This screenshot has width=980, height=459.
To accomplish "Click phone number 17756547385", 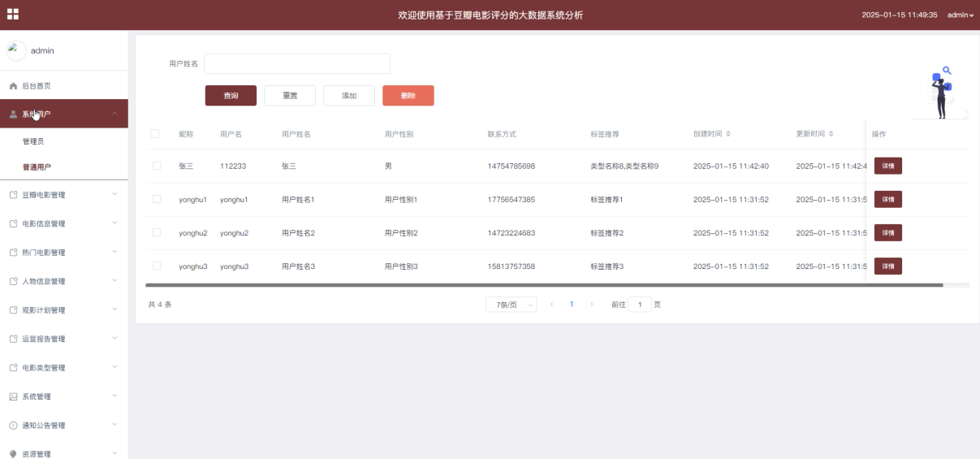I will [512, 199].
